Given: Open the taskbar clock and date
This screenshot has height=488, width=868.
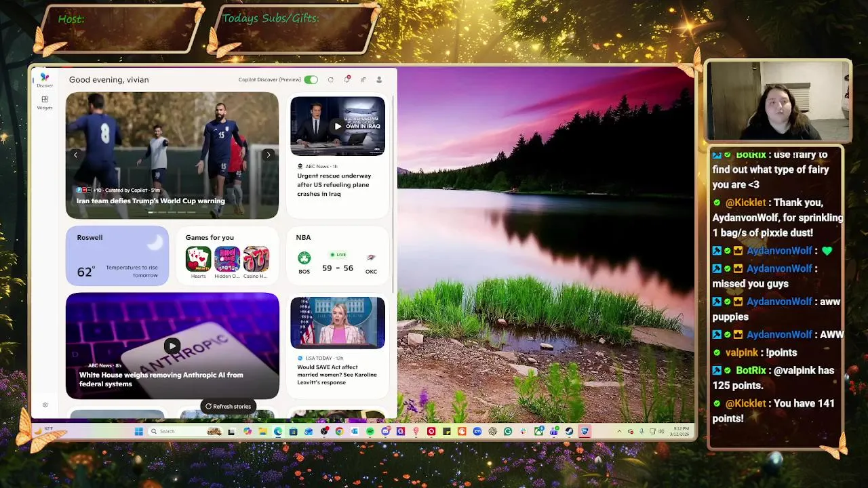Looking at the screenshot, I should (x=679, y=431).
